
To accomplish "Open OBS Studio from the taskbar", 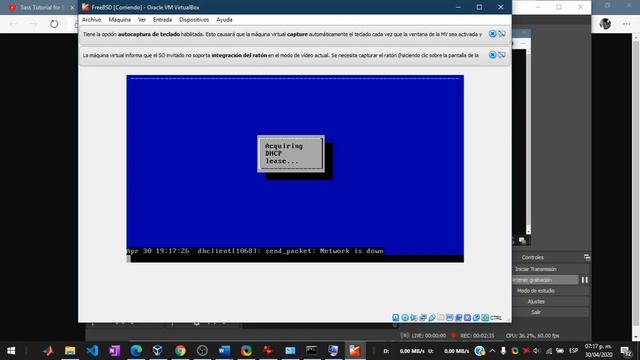I will pyautogui.click(x=202, y=351).
